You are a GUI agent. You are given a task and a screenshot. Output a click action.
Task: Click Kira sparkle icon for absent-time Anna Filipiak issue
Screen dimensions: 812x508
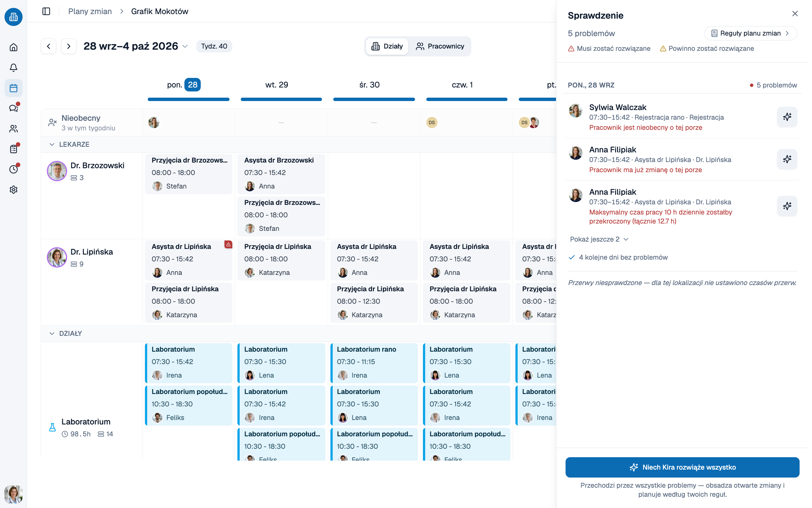pyautogui.click(x=787, y=159)
